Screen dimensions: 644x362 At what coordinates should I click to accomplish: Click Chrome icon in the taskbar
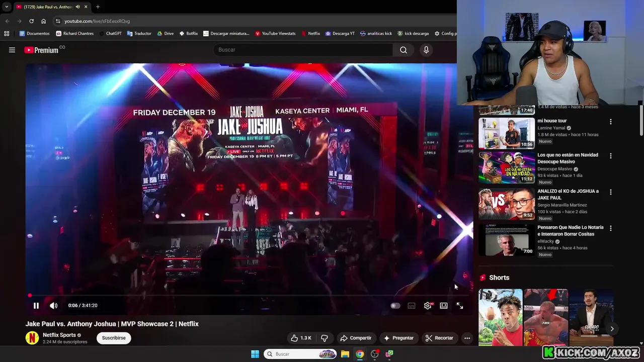click(360, 354)
